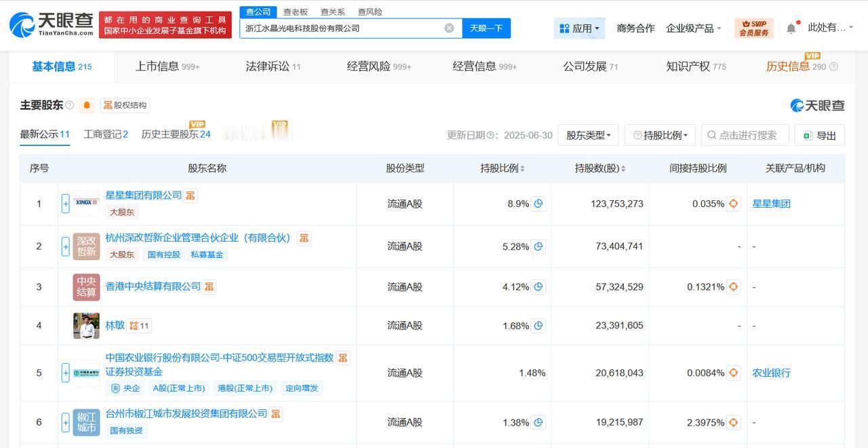Open the 经营风险 tab

[379, 67]
